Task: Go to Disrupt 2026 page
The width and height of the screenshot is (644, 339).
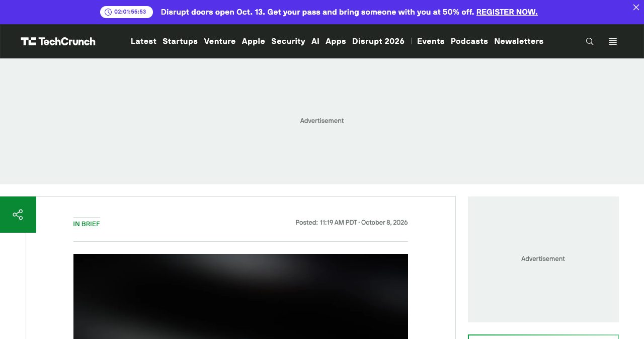Action: pos(378,41)
